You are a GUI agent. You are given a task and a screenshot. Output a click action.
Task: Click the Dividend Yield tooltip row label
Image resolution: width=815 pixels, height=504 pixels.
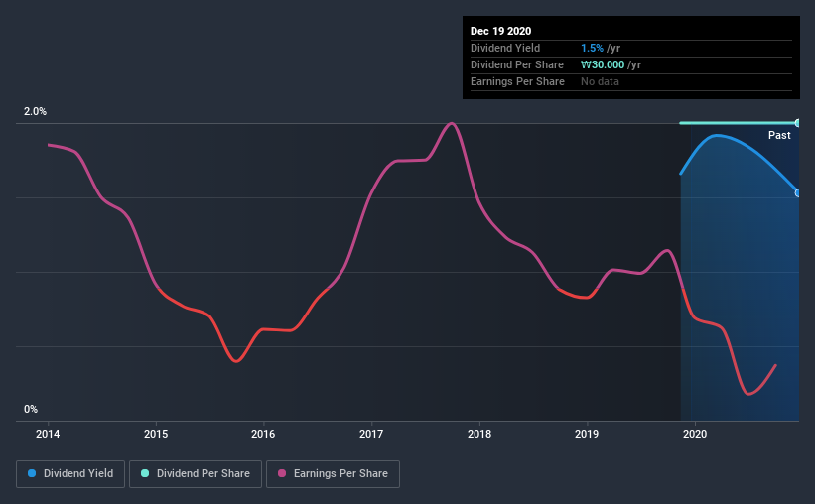[505, 49]
